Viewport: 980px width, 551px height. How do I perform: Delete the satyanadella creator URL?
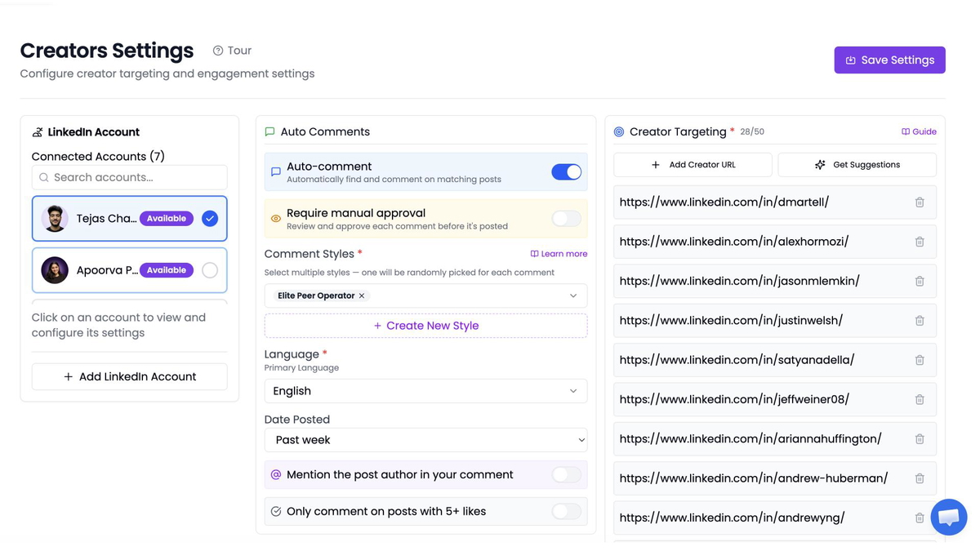click(920, 360)
